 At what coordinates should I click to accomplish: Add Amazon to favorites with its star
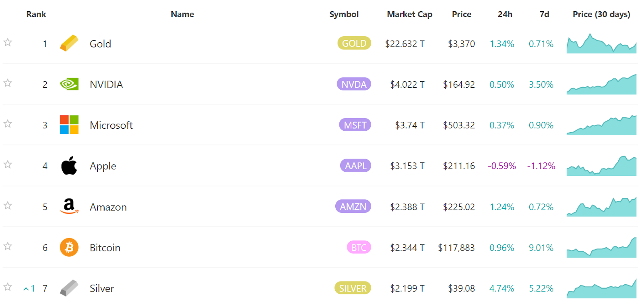[8, 205]
